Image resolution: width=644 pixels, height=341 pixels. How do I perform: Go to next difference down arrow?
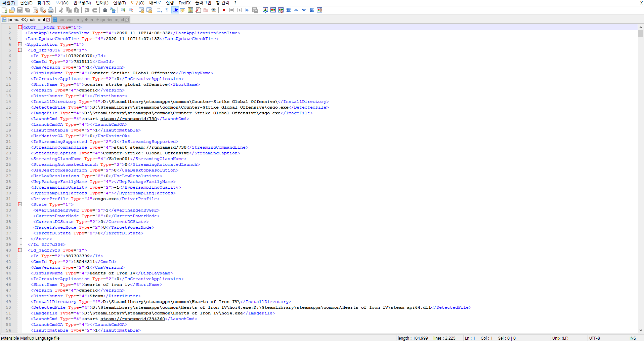[304, 10]
